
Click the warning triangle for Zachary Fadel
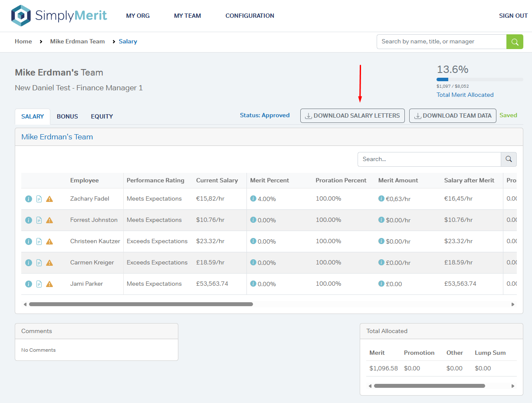(x=49, y=199)
